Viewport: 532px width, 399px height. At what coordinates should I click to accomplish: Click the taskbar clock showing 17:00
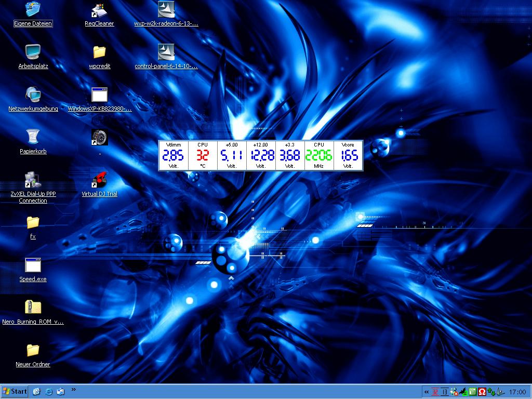[517, 392]
